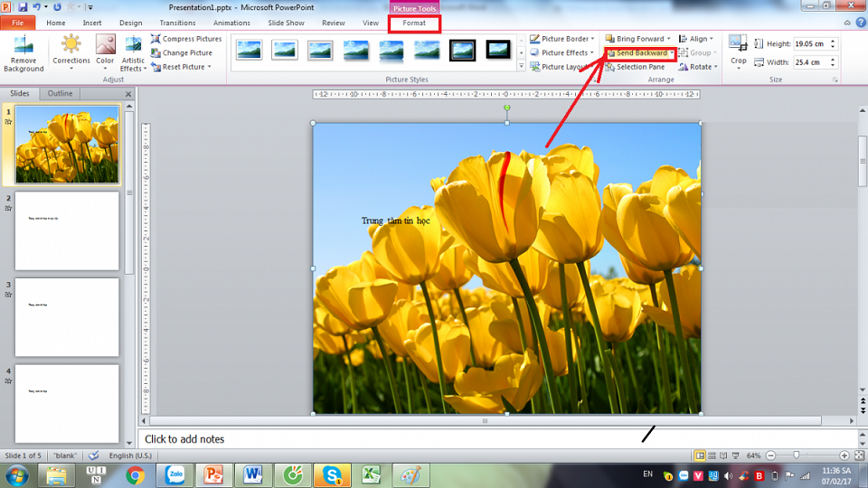Switch to the Outline pane tab
The height and width of the screenshot is (488, 868).
click(60, 93)
